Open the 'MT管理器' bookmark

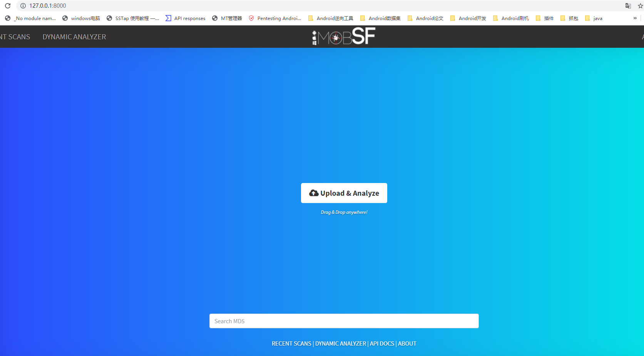[x=227, y=18]
